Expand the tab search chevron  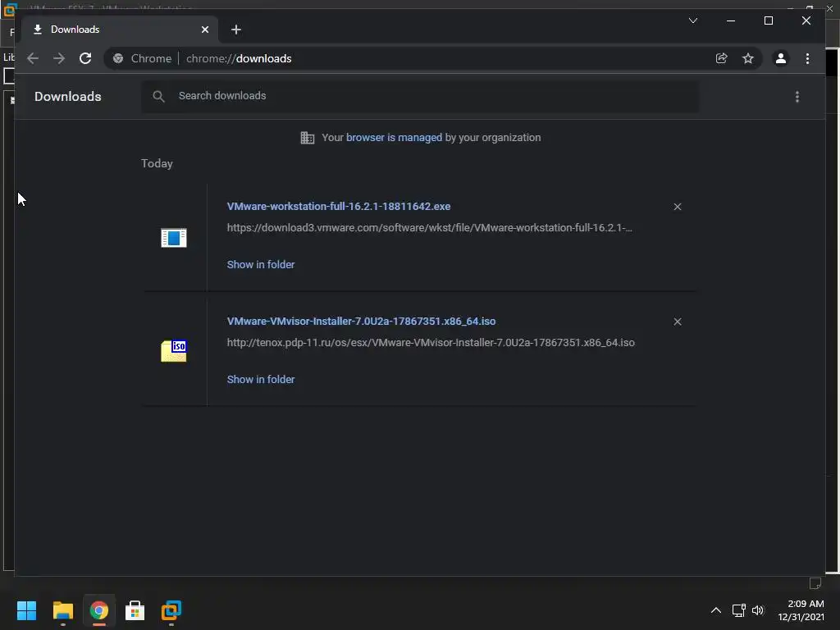point(692,21)
